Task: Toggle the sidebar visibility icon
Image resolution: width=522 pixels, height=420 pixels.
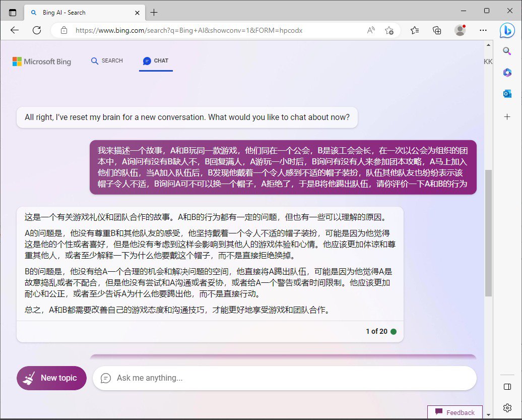Action: tap(507, 386)
